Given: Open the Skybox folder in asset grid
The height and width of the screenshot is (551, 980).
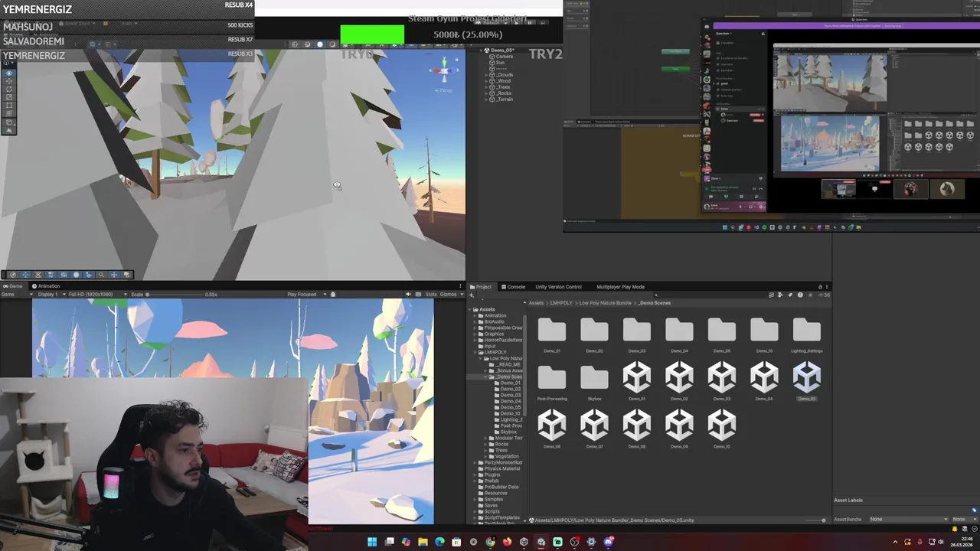Looking at the screenshot, I should pos(594,381).
